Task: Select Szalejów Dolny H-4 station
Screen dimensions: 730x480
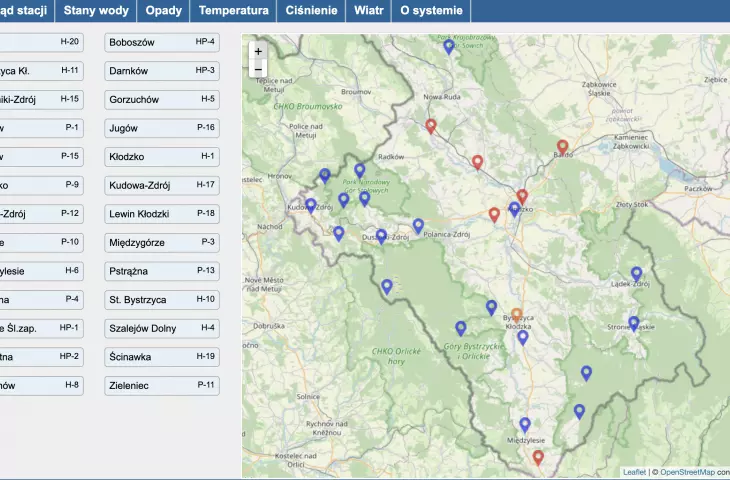Action: pyautogui.click(x=162, y=328)
